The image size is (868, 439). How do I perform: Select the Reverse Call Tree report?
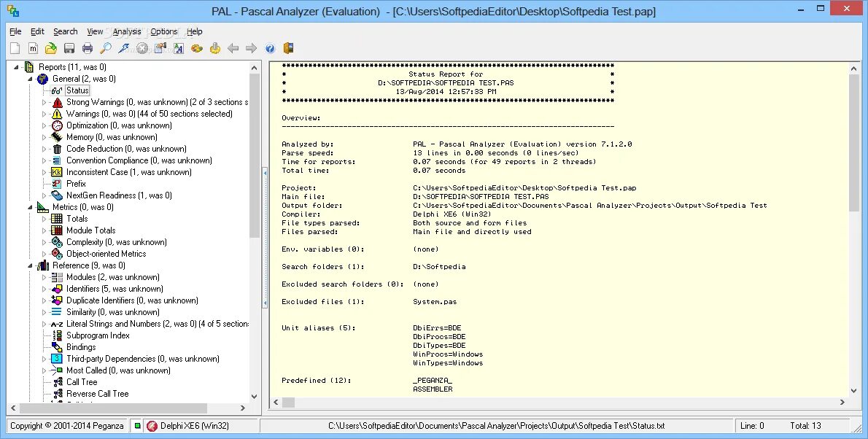[x=98, y=394]
